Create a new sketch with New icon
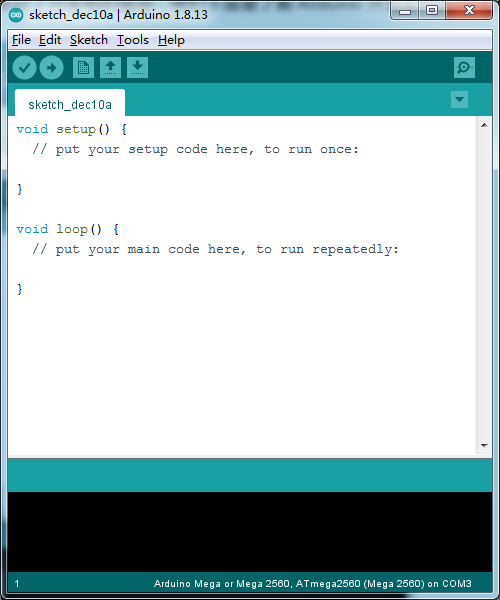500x600 pixels. [x=83, y=68]
